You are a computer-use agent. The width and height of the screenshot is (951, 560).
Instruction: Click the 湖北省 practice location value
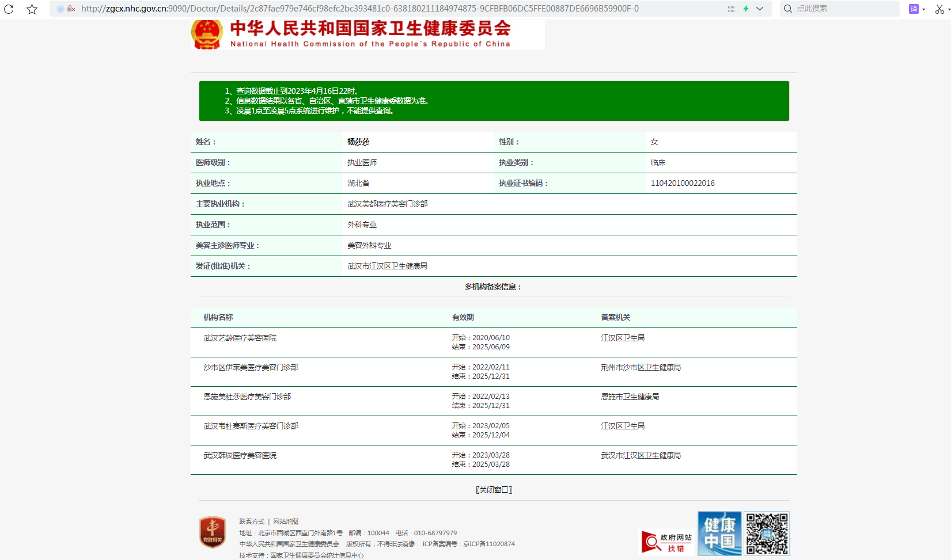point(358,183)
